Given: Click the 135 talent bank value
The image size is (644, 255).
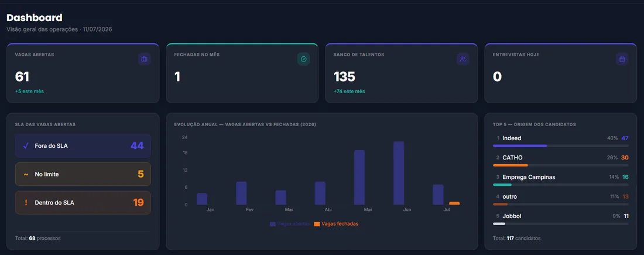Looking at the screenshot, I should 344,77.
